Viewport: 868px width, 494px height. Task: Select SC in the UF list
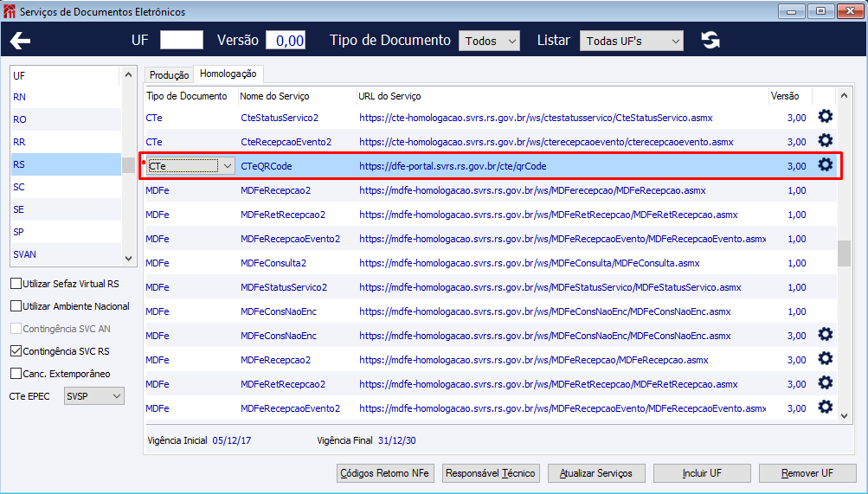(x=66, y=187)
